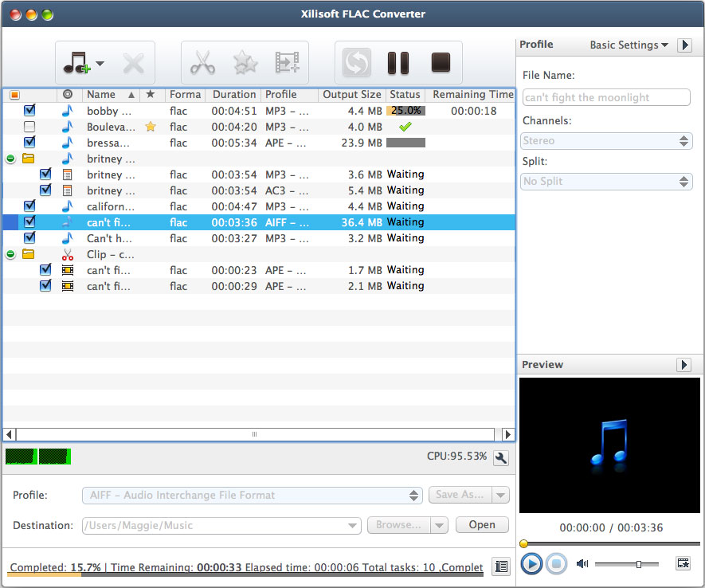Viewport: 705px width, 588px height.
Task: Click the File Name input field
Action: [x=606, y=97]
